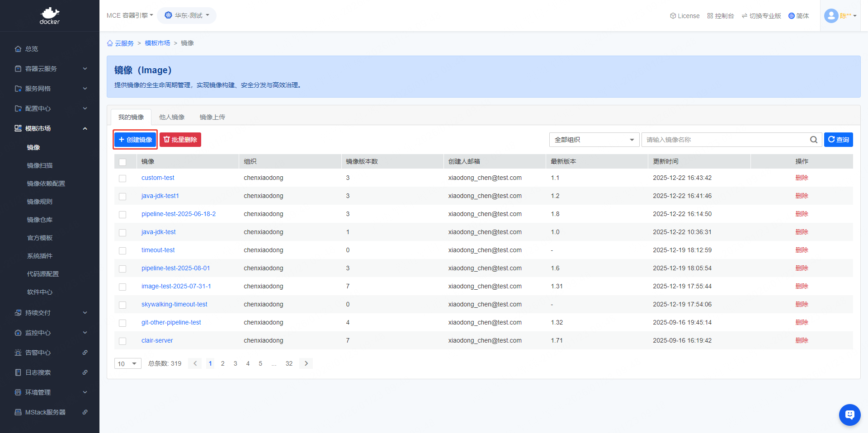
Task: Click the 控制台 console icon link
Action: click(x=720, y=16)
